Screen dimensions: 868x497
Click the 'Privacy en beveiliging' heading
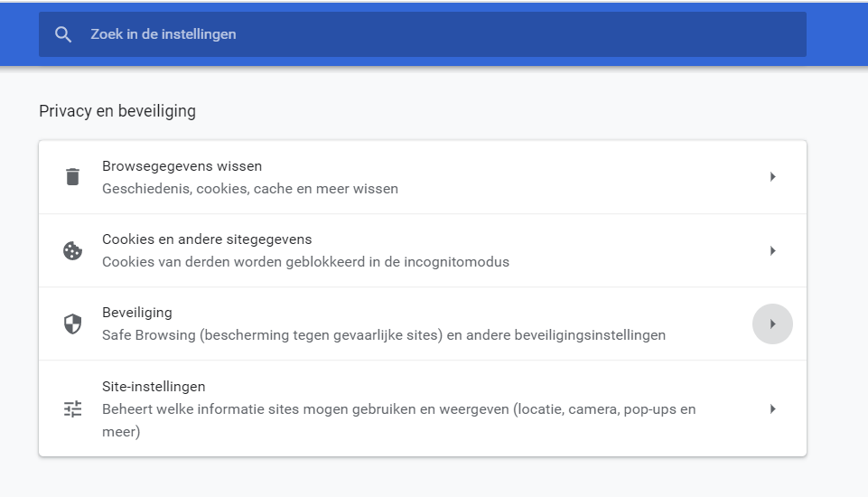pyautogui.click(x=117, y=111)
